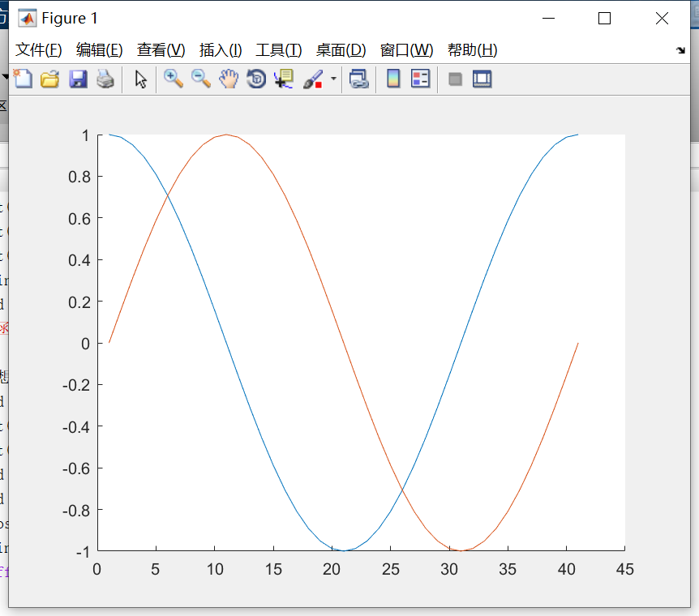Image resolution: width=699 pixels, height=616 pixels.
Task: Click the Figure 1 title text
Action: (70, 19)
